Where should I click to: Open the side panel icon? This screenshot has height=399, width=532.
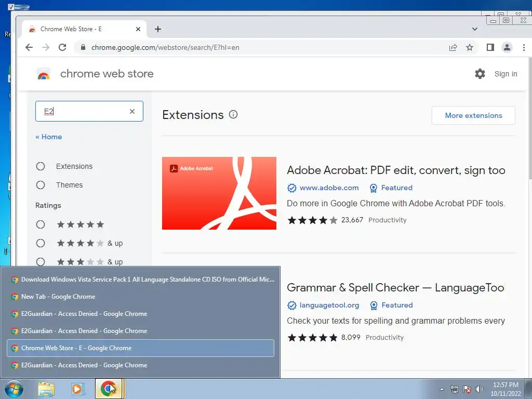(490, 47)
